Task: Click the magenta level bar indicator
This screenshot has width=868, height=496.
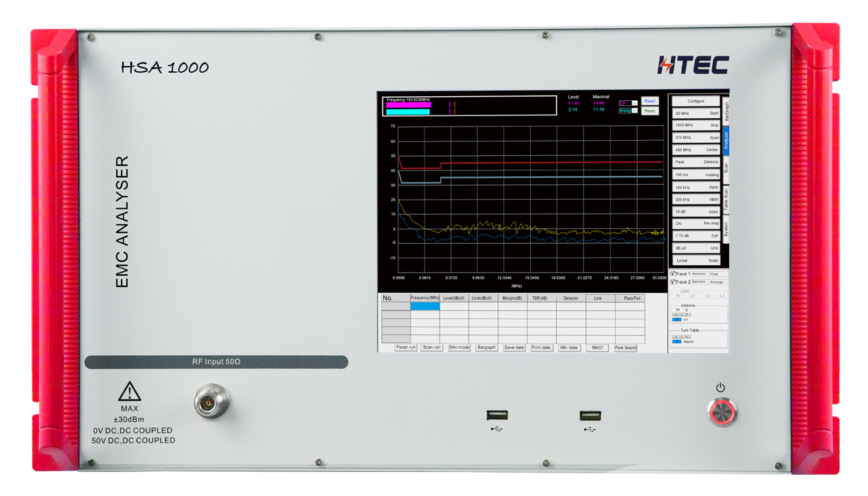Action: tap(409, 105)
